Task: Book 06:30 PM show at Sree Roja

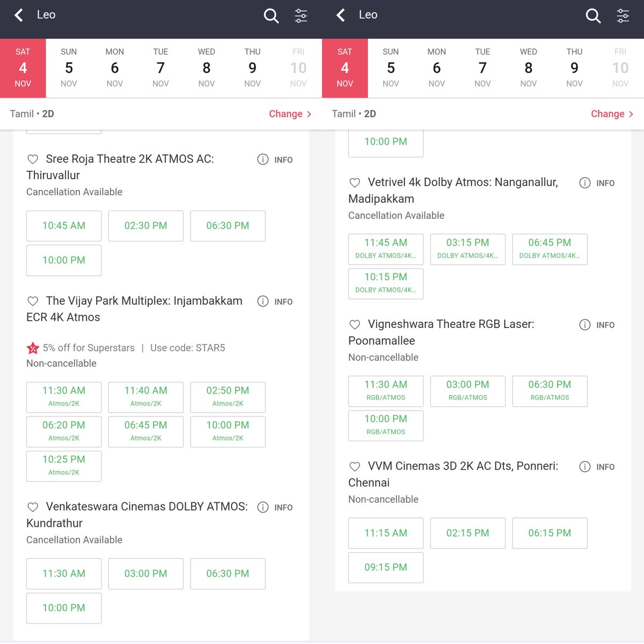Action: click(228, 226)
